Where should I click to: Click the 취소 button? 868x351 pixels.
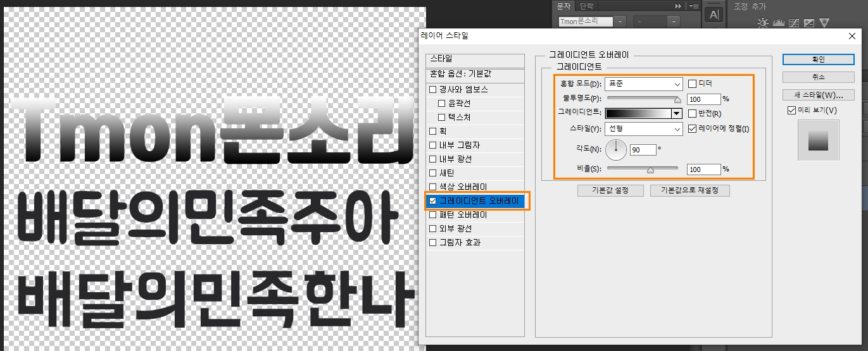(819, 77)
